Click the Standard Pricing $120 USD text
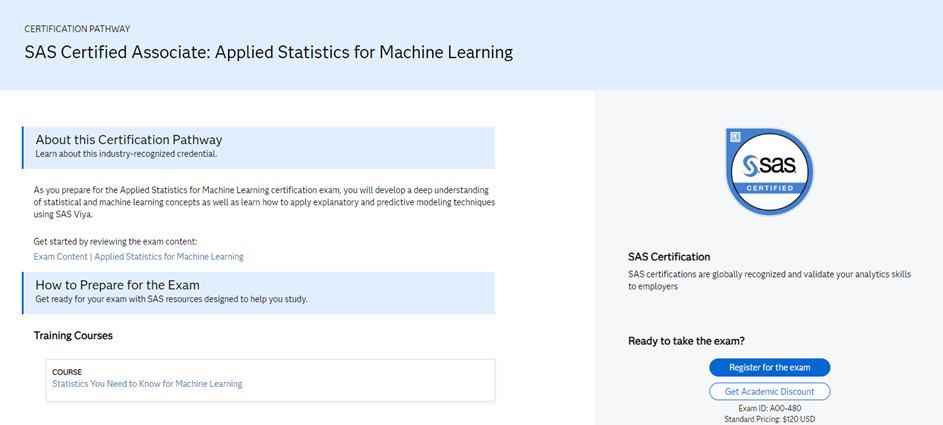 click(x=769, y=419)
